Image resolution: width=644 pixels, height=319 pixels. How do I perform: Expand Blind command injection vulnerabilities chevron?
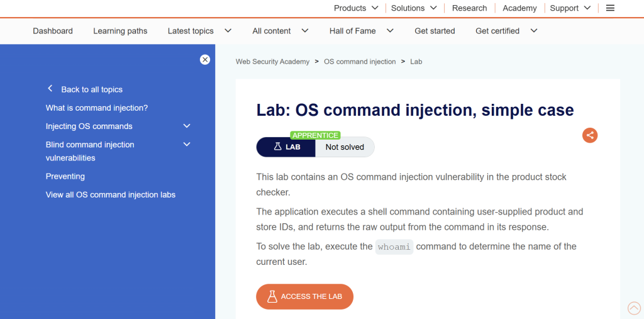(187, 144)
